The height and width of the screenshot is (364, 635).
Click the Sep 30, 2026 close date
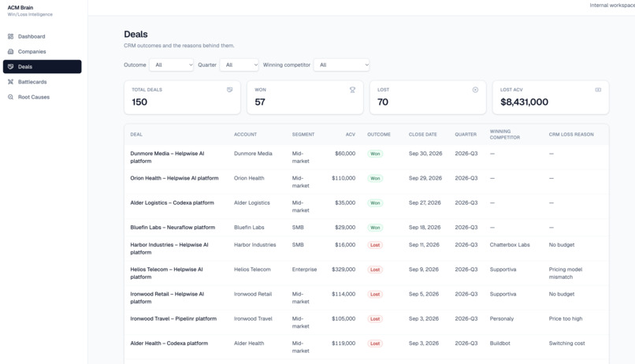pos(425,154)
